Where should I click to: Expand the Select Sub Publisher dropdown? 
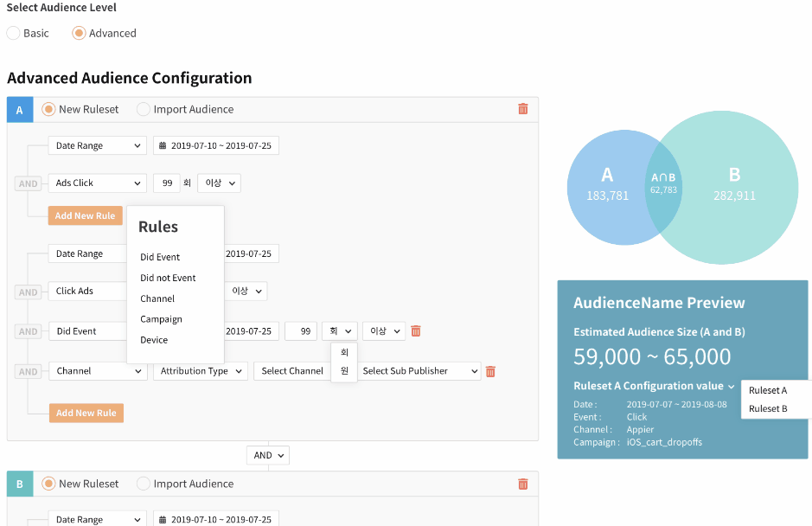(x=419, y=371)
